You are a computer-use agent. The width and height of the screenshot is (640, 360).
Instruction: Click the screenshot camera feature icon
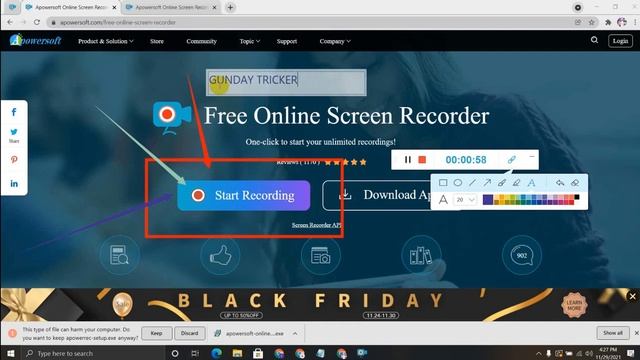point(321,255)
